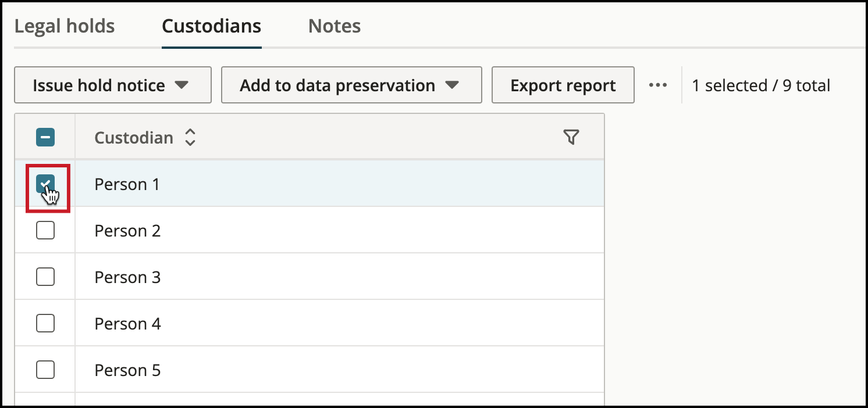
Task: Expand the Issue hold notice dropdown
Action: 113,85
